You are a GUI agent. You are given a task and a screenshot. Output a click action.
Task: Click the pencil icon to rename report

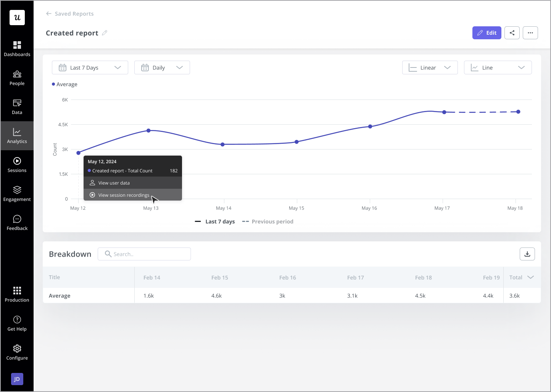point(105,33)
